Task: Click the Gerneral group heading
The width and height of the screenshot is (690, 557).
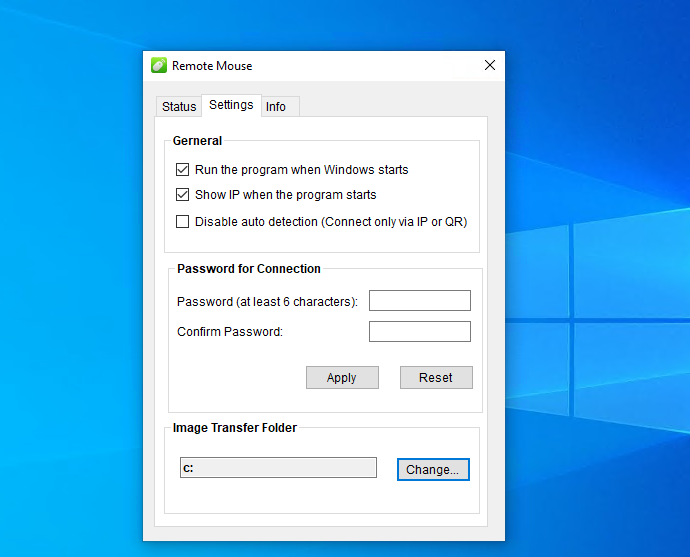Action: pyautogui.click(x=197, y=141)
